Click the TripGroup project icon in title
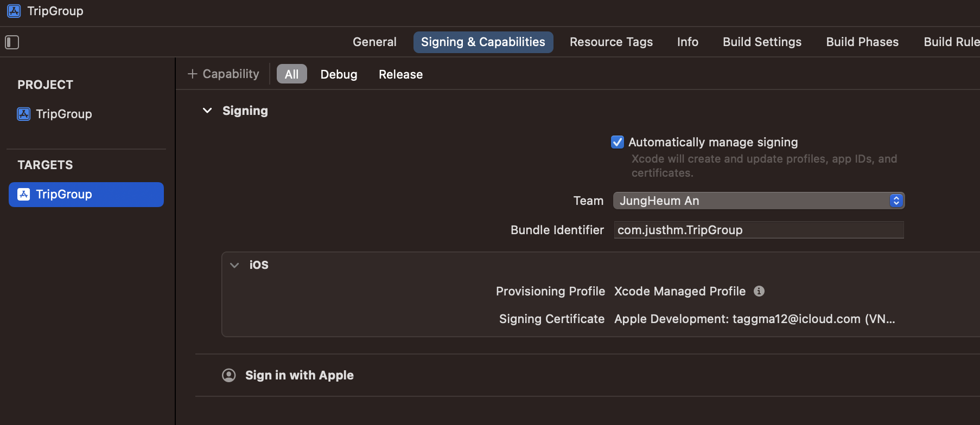The image size is (980, 425). (14, 11)
